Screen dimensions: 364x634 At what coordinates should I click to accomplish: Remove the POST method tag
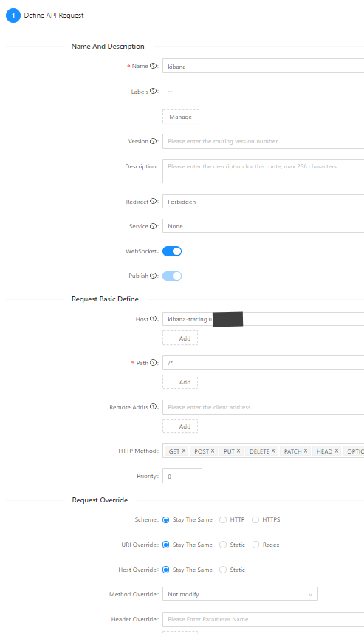point(213,451)
